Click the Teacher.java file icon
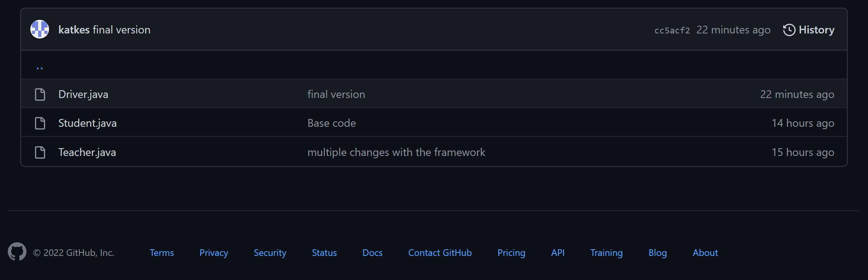Screen dimensions: 868x280 click(40, 152)
